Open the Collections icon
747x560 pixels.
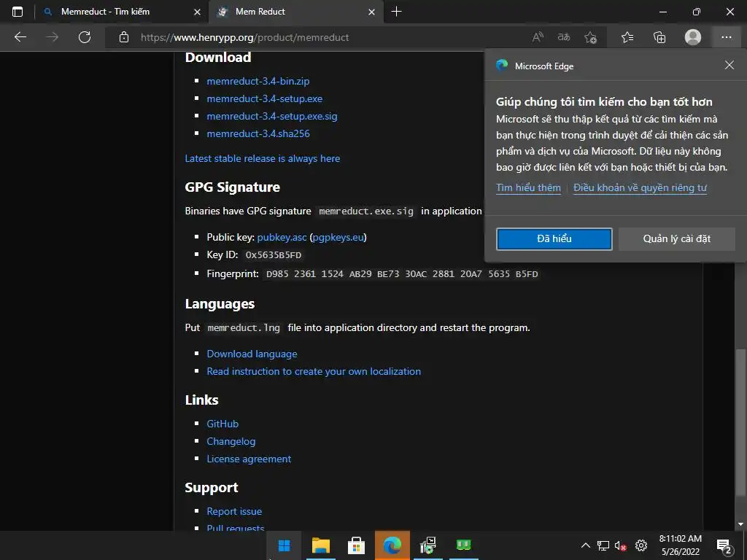(659, 37)
